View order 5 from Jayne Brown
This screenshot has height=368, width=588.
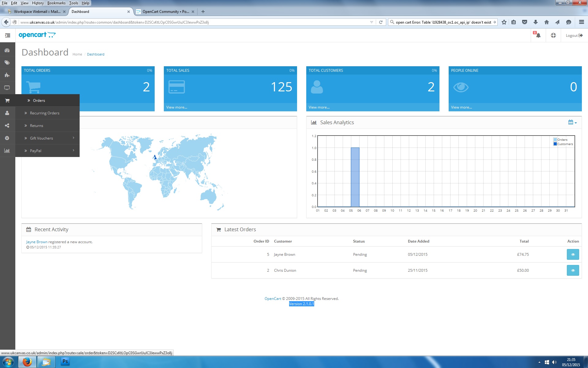pos(573,255)
